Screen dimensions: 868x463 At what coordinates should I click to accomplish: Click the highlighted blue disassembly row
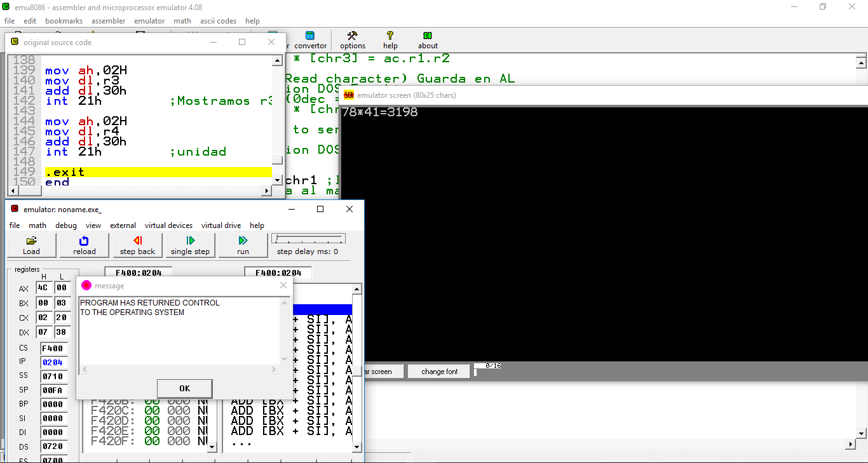pos(322,309)
